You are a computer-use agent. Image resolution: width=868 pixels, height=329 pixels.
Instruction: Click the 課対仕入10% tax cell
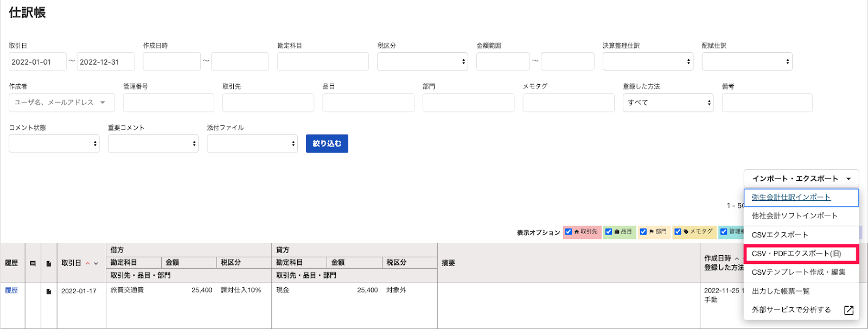241,290
